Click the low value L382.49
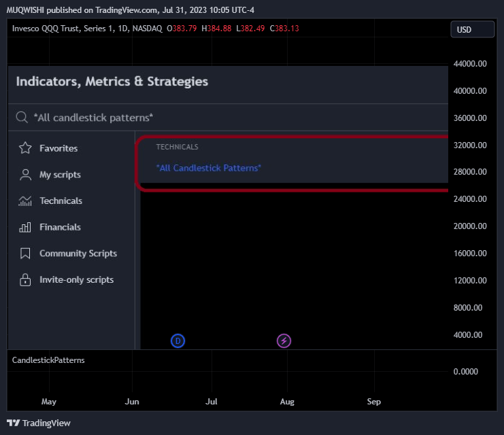 tap(250, 29)
